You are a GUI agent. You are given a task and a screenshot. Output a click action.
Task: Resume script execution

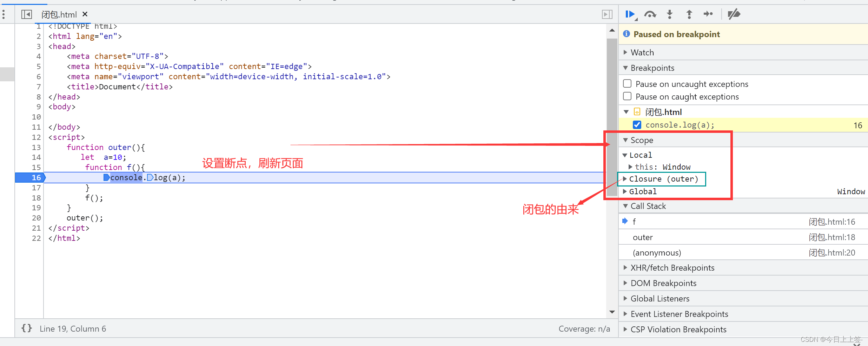click(x=630, y=14)
